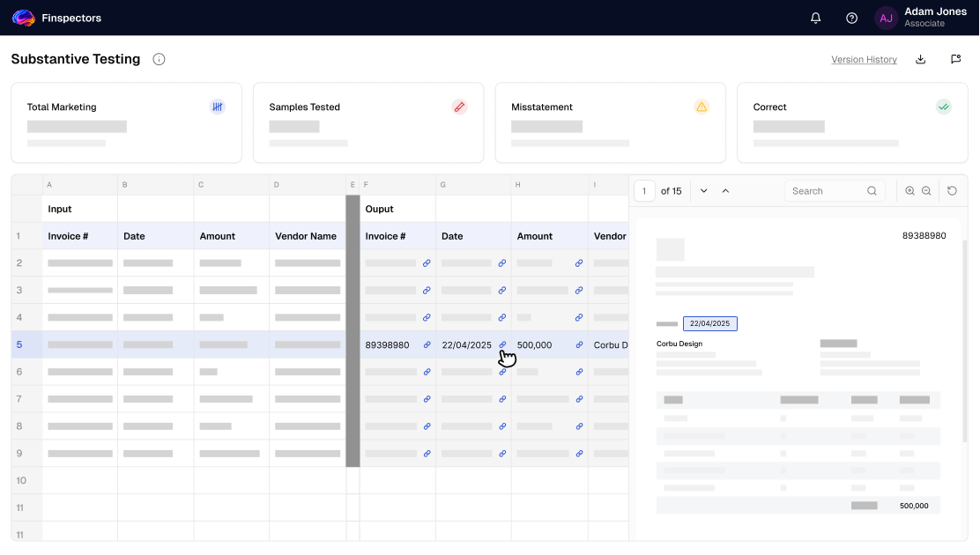This screenshot has height=555, width=980.
Task: Click the Adam Jones user name
Action: (935, 11)
